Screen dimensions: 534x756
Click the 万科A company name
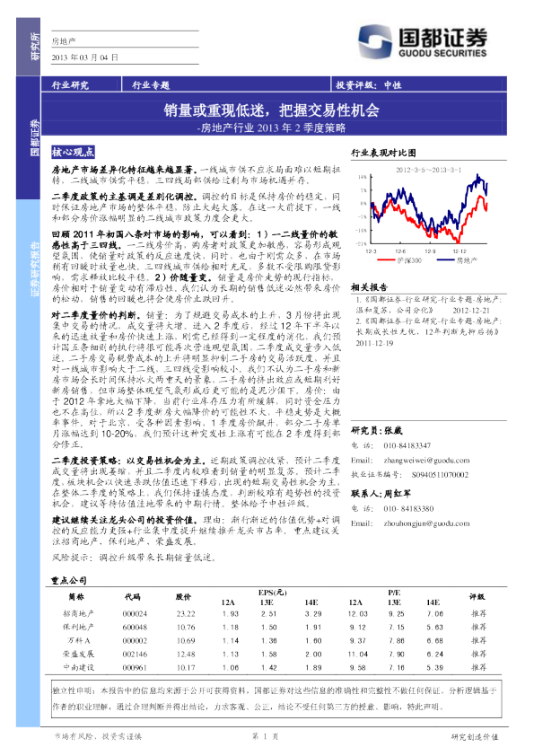point(79,641)
